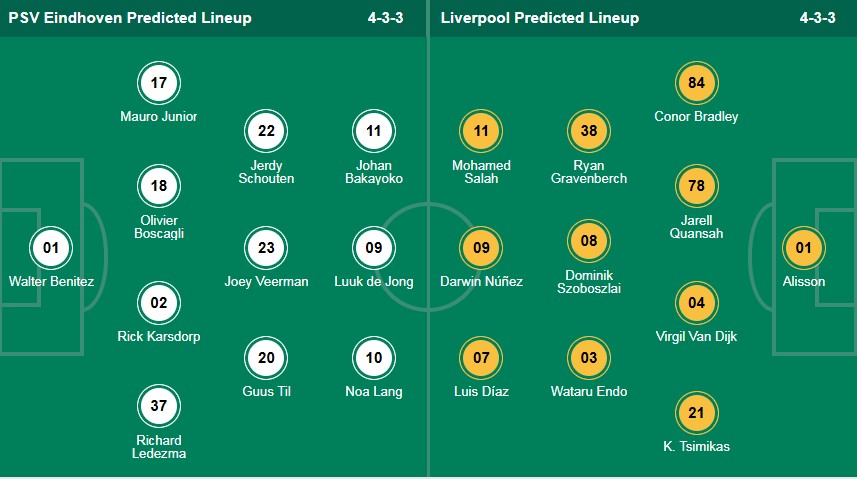
Task: Click Virgil Van Dijk's 04 badge
Action: [x=696, y=303]
